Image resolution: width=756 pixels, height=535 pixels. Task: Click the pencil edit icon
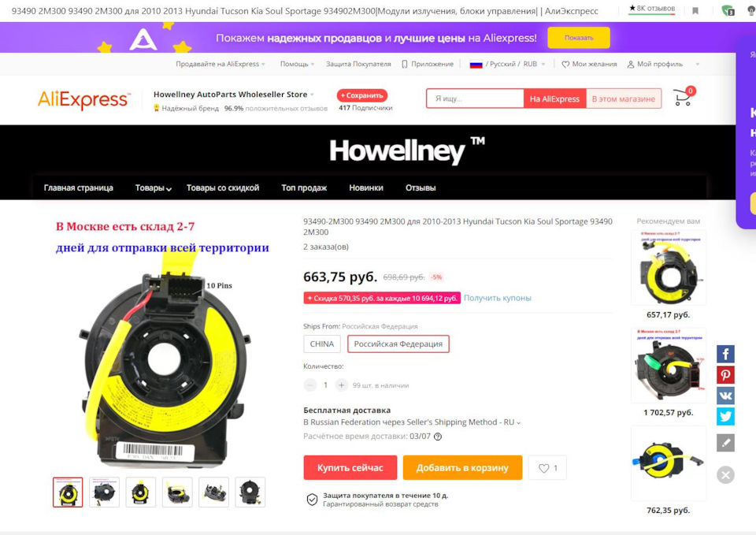pos(725,443)
